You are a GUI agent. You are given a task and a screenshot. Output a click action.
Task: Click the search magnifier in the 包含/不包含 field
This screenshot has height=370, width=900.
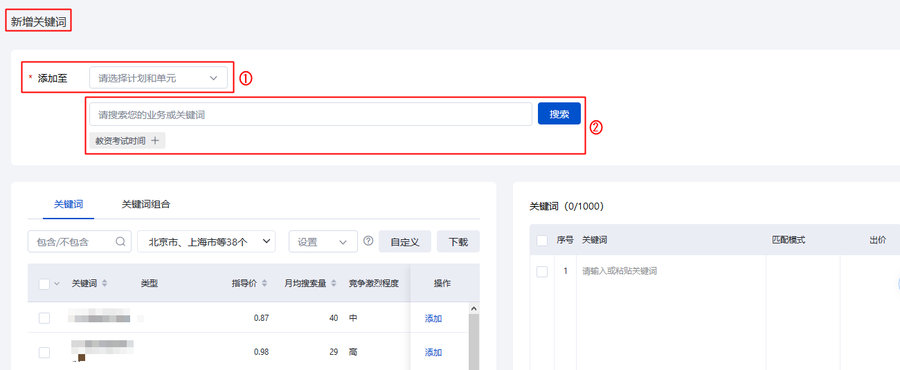tap(120, 242)
